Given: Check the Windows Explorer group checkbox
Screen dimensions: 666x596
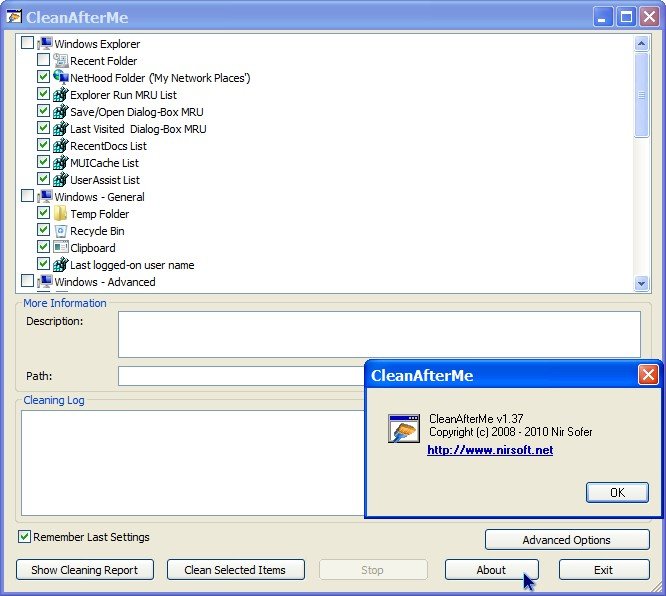Looking at the screenshot, I should 27,42.
